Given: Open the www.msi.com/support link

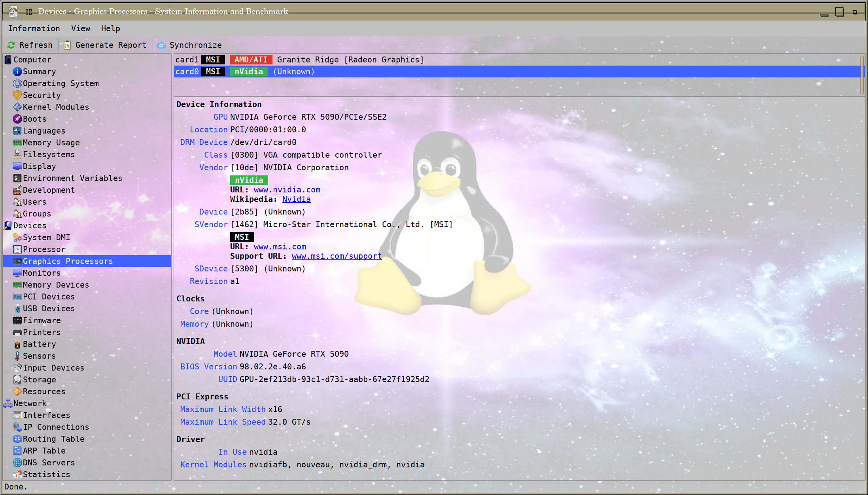Looking at the screenshot, I should point(337,256).
